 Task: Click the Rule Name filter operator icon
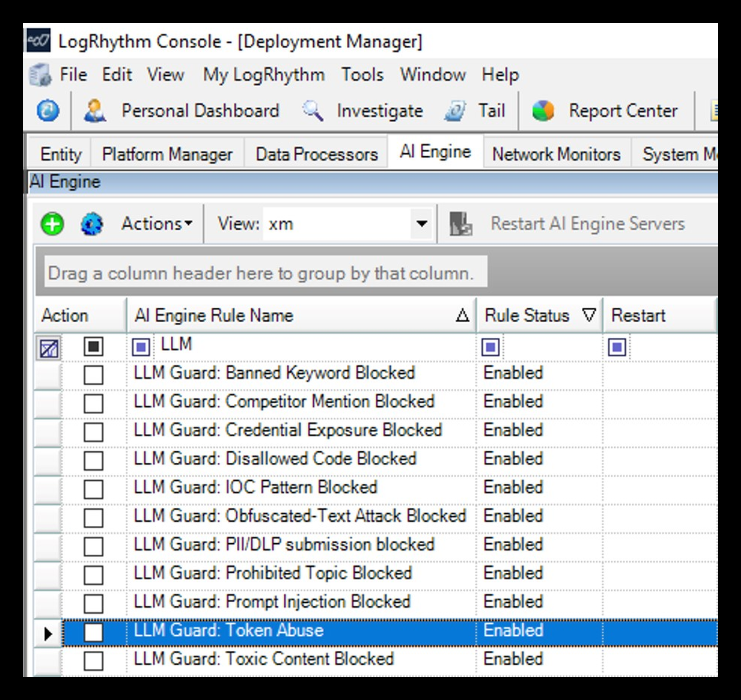(141, 347)
